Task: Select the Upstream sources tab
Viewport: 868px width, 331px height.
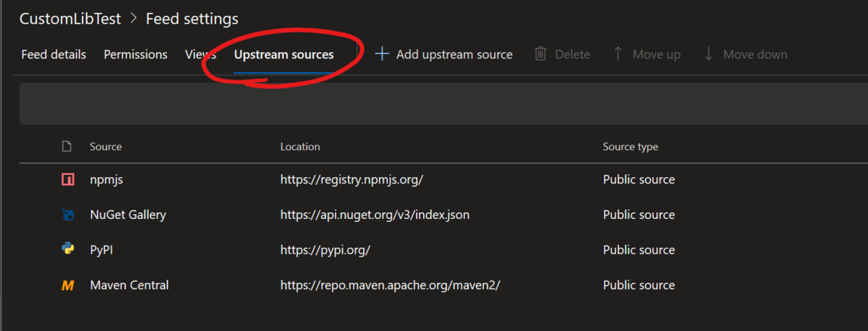Action: (x=284, y=54)
